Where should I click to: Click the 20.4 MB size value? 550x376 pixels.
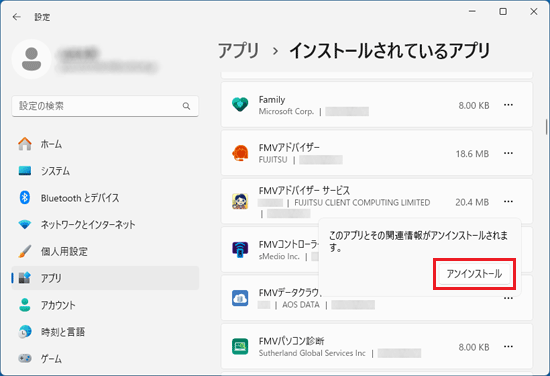coord(472,202)
